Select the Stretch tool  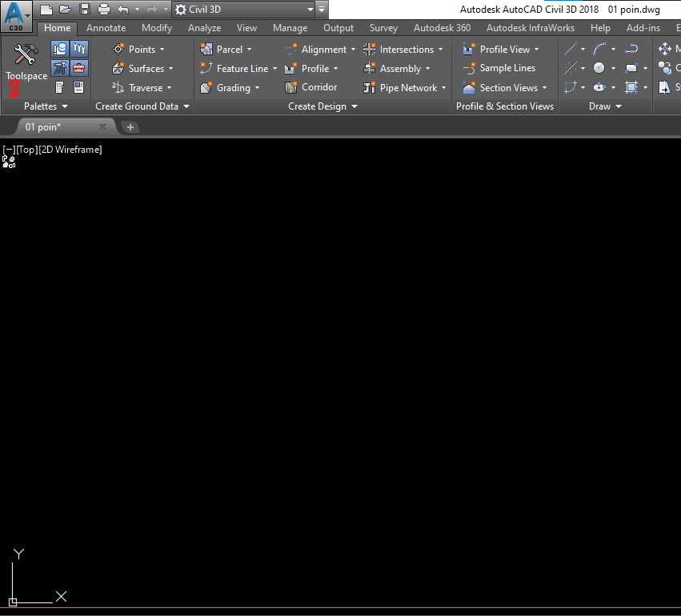click(x=666, y=88)
